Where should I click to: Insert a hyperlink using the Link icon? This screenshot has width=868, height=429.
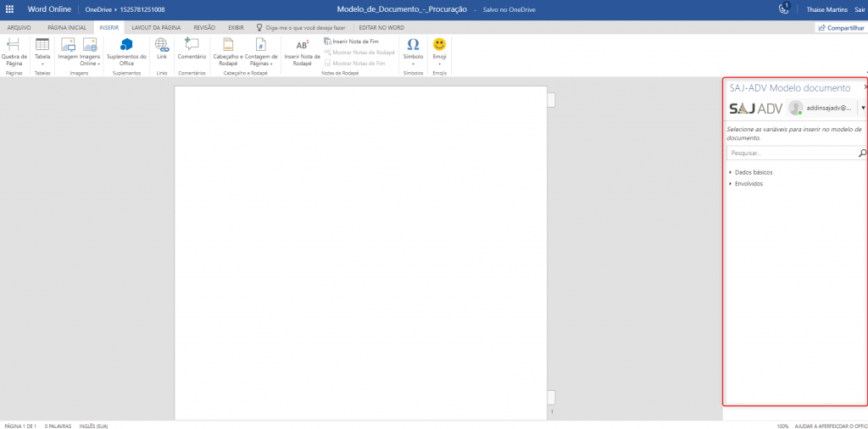[x=162, y=44]
